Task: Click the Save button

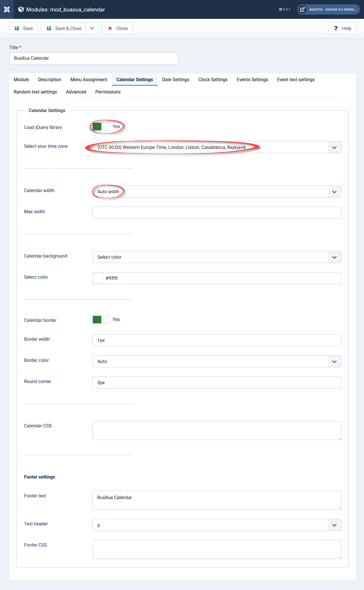Action: pyautogui.click(x=23, y=28)
